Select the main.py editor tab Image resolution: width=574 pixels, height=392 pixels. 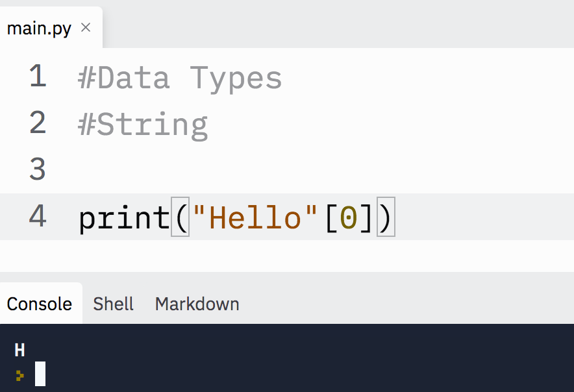pos(39,28)
